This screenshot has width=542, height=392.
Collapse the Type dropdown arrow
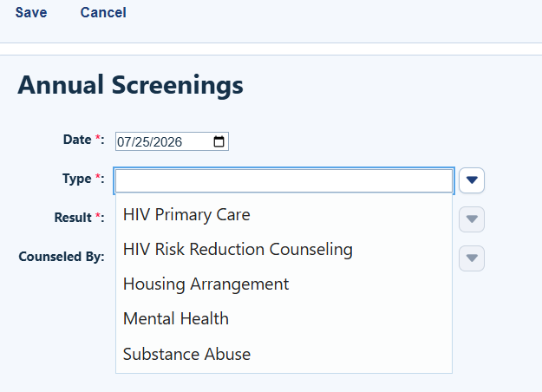click(472, 180)
